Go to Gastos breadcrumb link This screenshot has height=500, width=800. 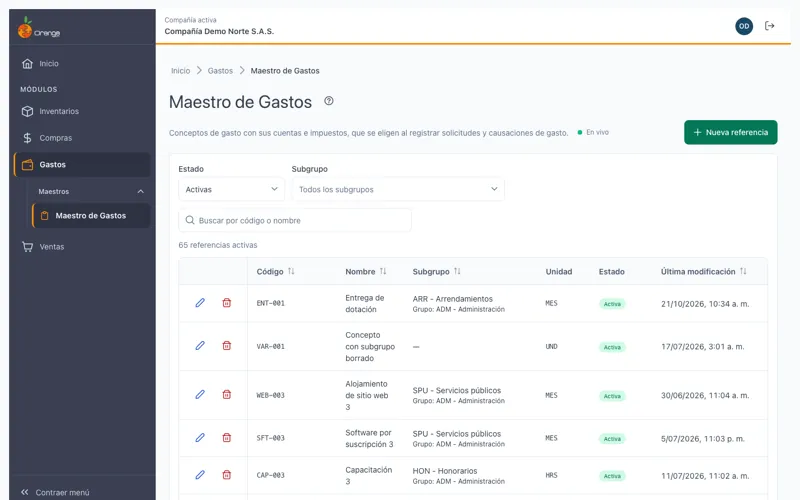click(220, 71)
